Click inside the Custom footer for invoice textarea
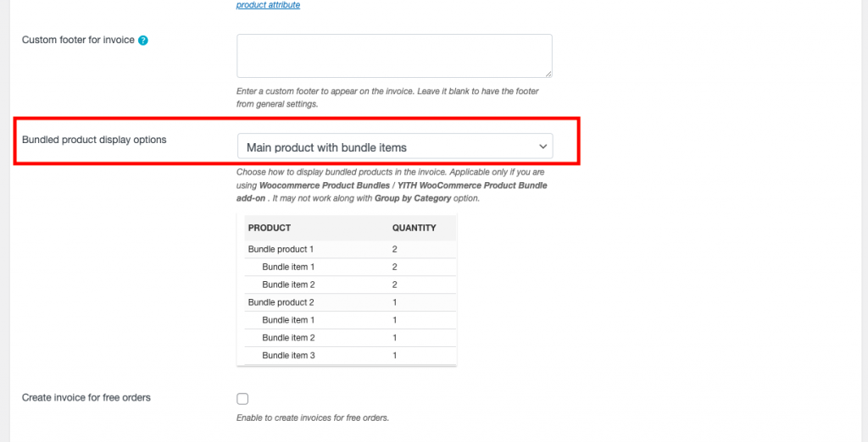The height and width of the screenshot is (442, 868). [394, 56]
